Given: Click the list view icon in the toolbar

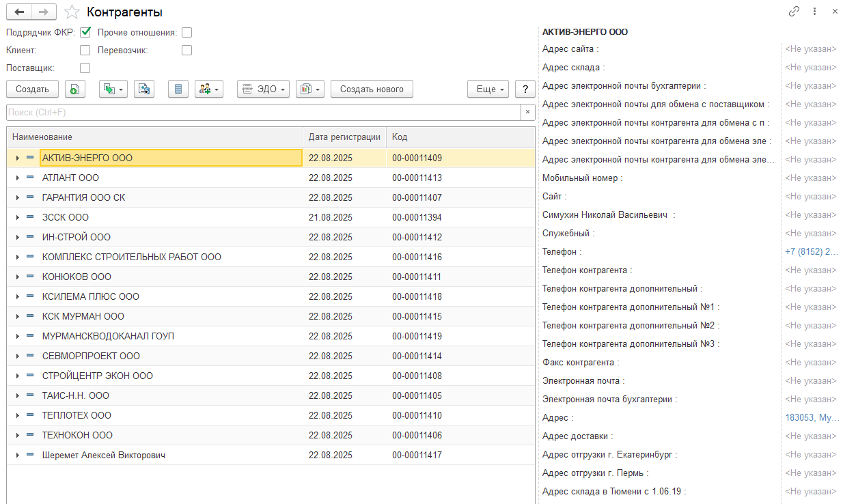Looking at the screenshot, I should [x=178, y=89].
